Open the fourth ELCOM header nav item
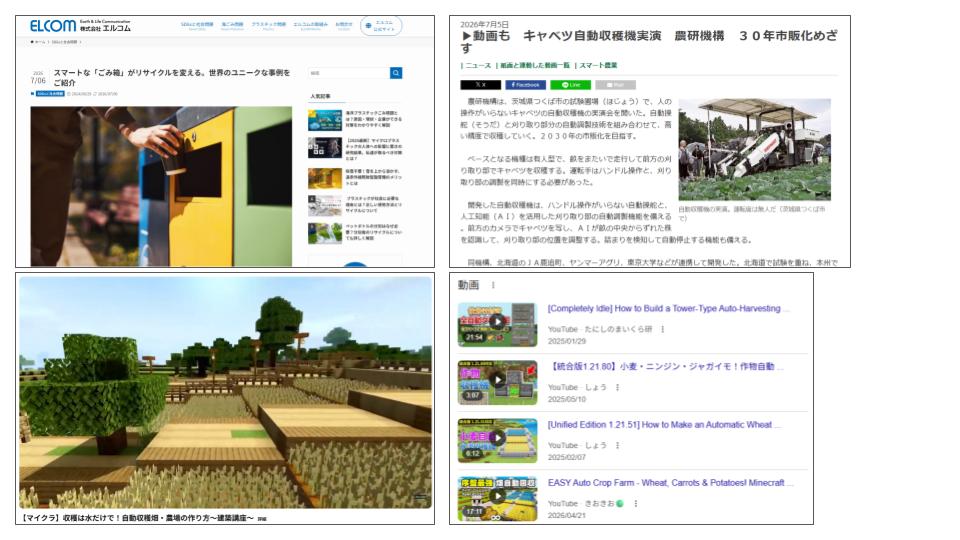Screen dimensions: 960x540 (x=310, y=25)
